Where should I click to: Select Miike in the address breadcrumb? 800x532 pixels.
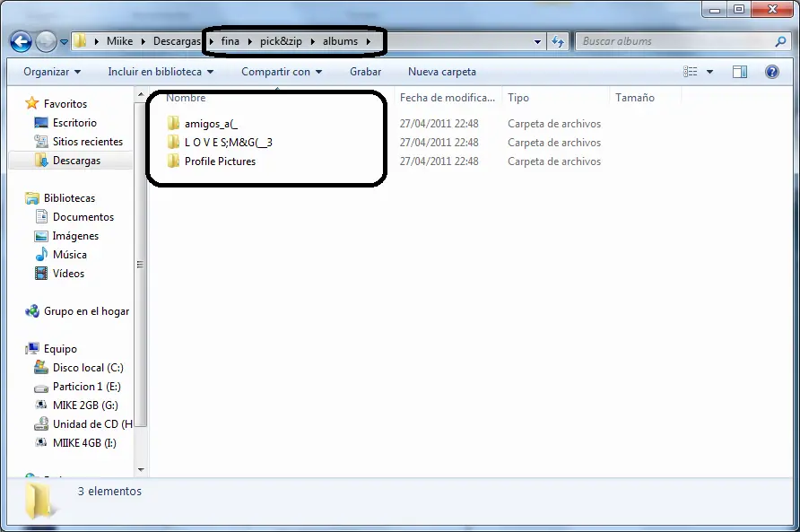point(120,41)
